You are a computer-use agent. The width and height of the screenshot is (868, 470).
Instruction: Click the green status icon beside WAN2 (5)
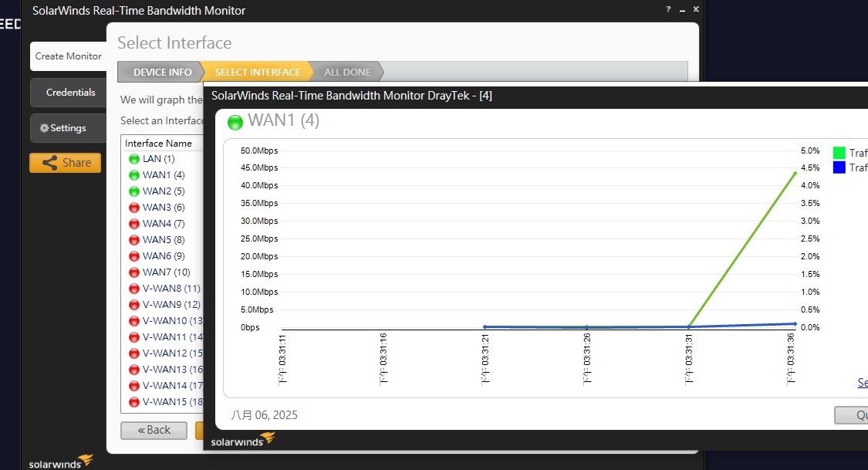tap(134, 191)
